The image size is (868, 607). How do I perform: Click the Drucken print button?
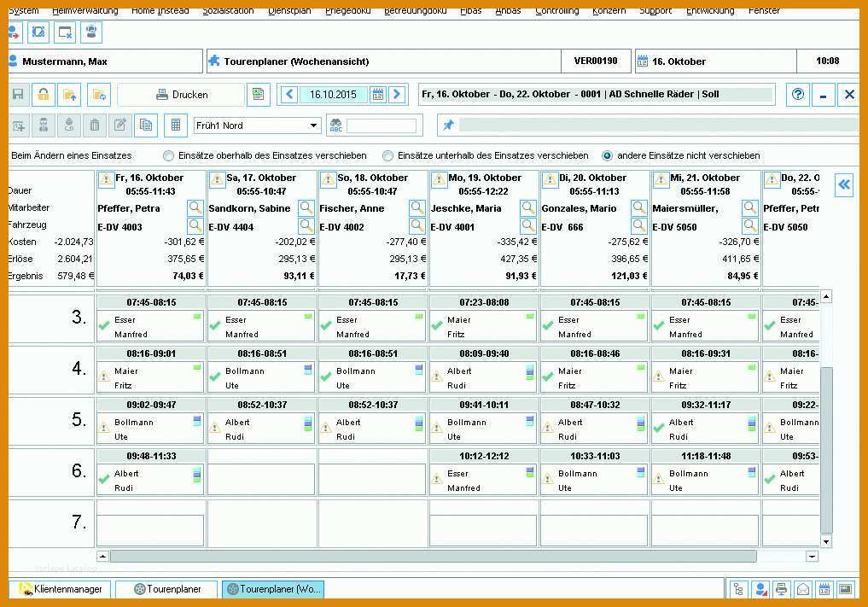click(x=181, y=95)
